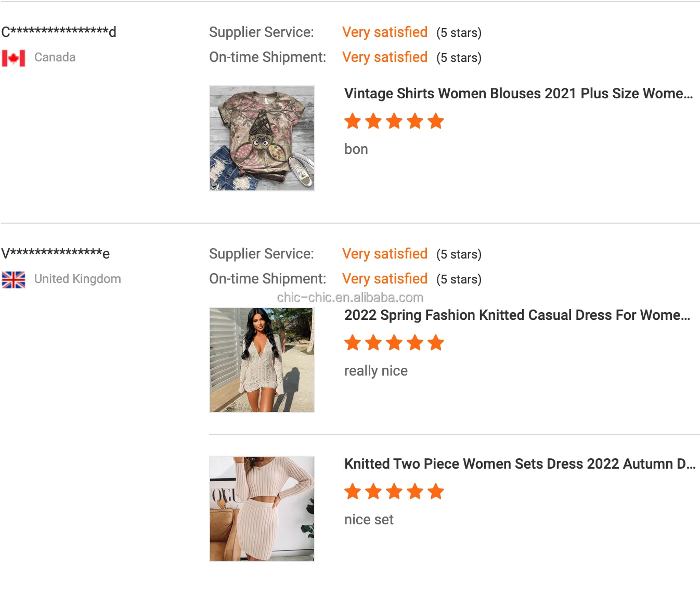The width and height of the screenshot is (700, 593).
Task: Click the "nice set" review comment
Action: pos(369,520)
